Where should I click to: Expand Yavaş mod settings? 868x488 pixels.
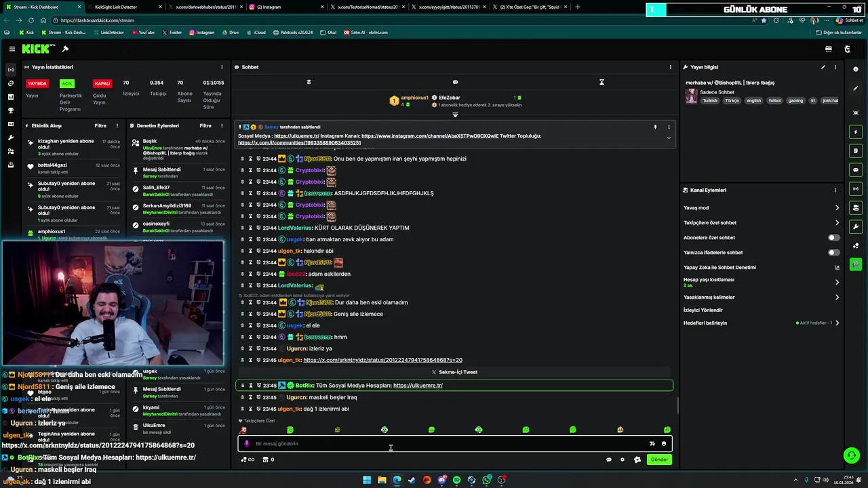tap(837, 208)
